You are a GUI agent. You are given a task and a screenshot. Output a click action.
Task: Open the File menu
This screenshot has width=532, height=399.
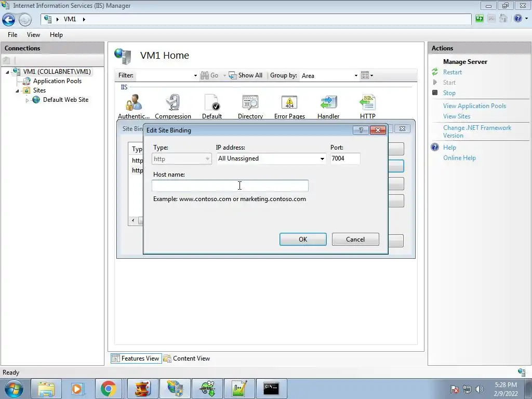coord(12,35)
